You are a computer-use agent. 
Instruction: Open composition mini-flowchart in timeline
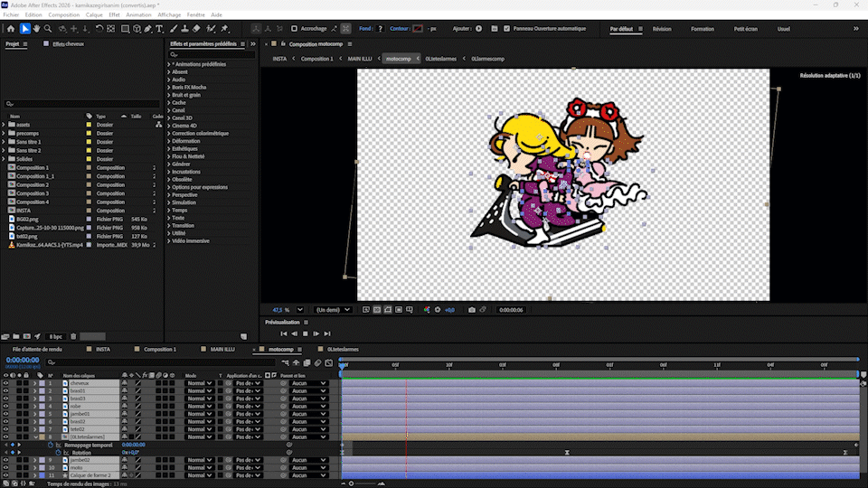(285, 363)
